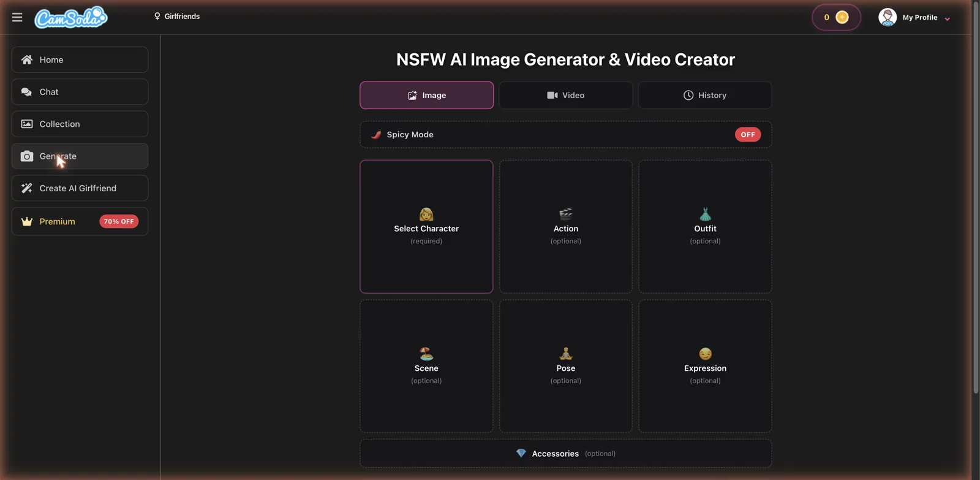Image resolution: width=980 pixels, height=480 pixels.
Task: Click the CamSoda logo
Action: click(x=71, y=18)
